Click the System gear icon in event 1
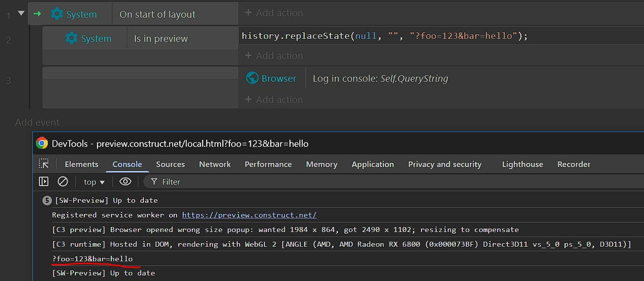The width and height of the screenshot is (644, 281). tap(57, 14)
